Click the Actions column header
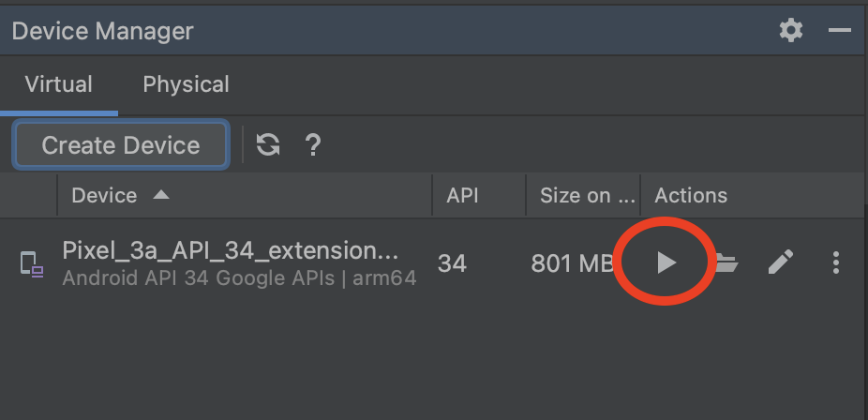868x420 pixels. (x=691, y=195)
